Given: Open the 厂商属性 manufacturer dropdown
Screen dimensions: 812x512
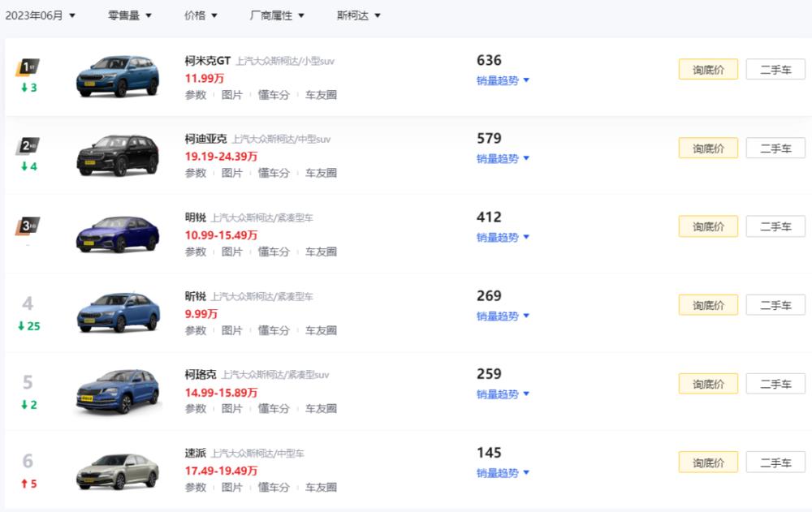Looking at the screenshot, I should pos(277,15).
